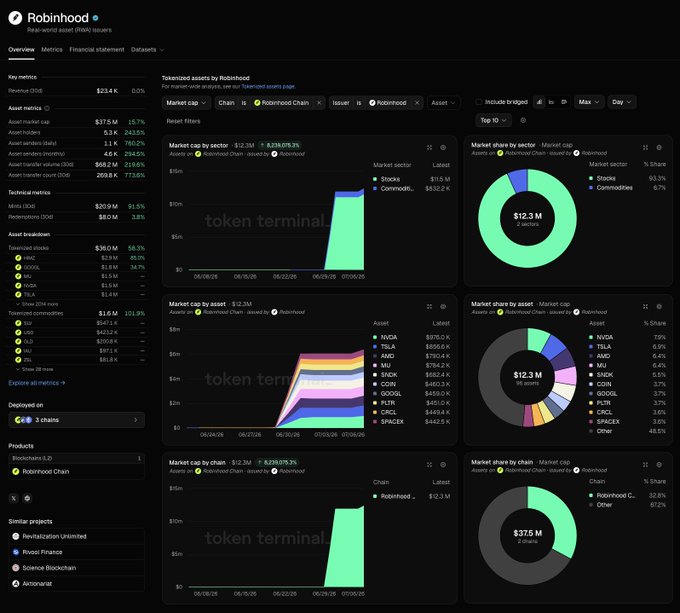Select the bar chart view toggle

click(x=539, y=102)
